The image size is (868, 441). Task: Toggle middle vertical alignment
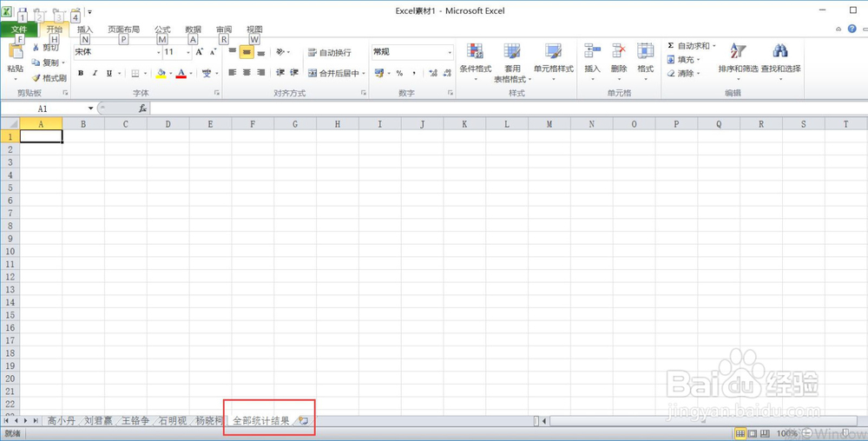coord(247,52)
